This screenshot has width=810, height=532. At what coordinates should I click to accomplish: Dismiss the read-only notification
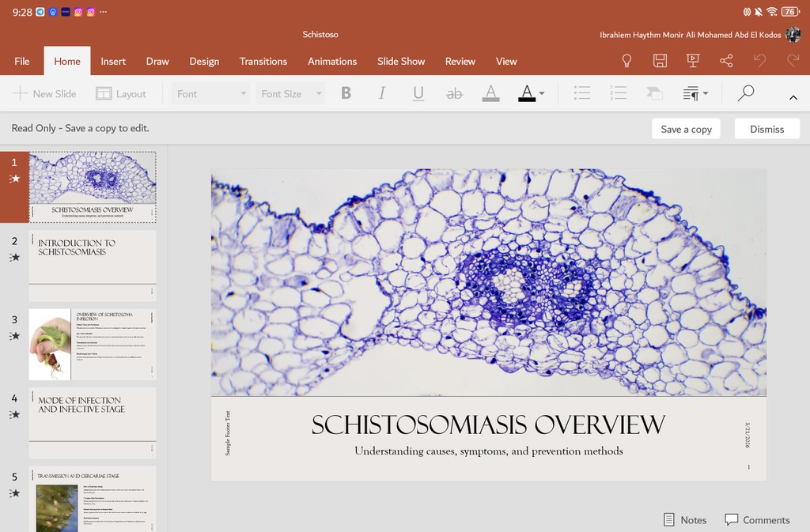coord(766,129)
